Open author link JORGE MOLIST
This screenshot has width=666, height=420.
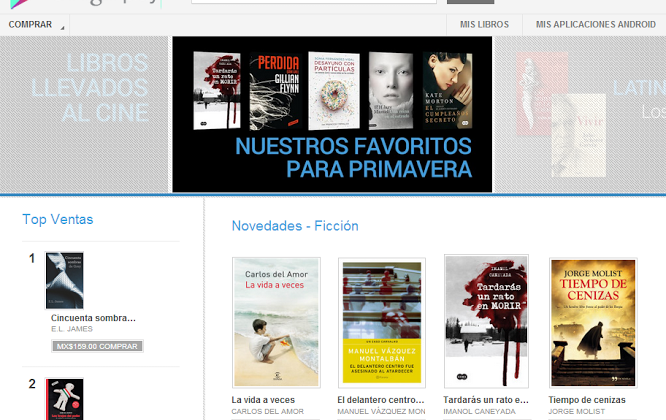577,411
